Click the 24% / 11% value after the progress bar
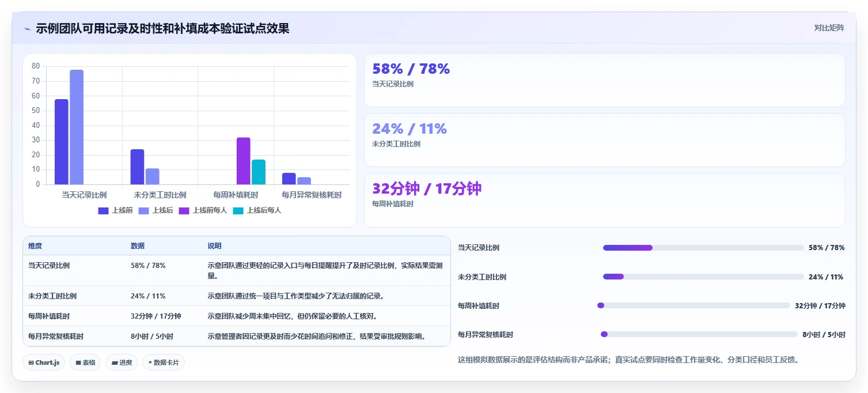Screen dimensions: 868x393 826,277
